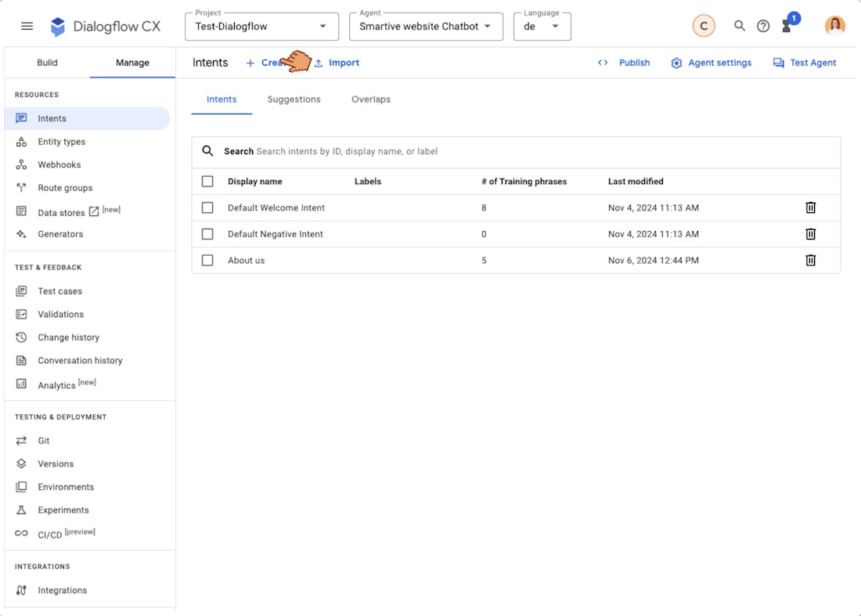Toggle the select-all intents checkbox
Viewport: 861px width, 616px height.
coord(207,181)
